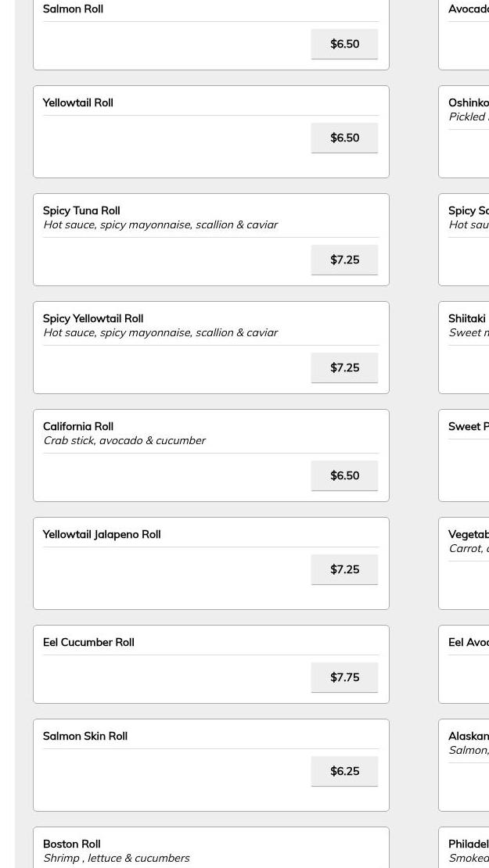The width and height of the screenshot is (489, 868).
Task: Click the California Roll $6.50 price button
Action: coord(344,475)
